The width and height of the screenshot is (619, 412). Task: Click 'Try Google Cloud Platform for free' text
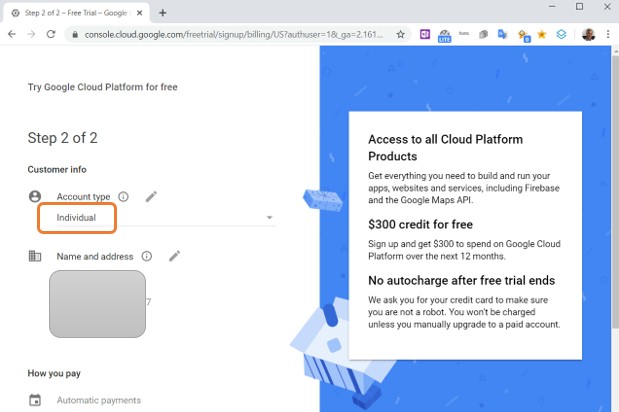[103, 87]
